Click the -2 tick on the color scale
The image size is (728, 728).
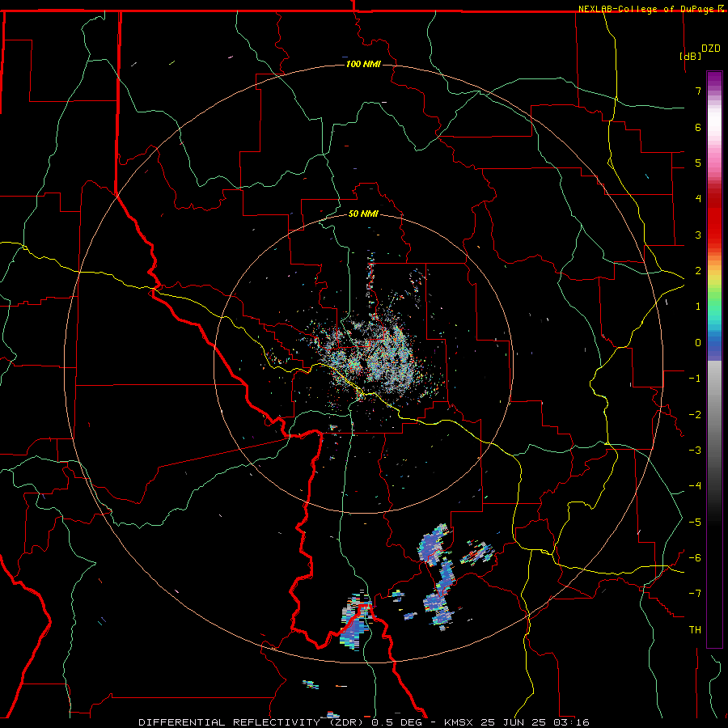pos(695,415)
